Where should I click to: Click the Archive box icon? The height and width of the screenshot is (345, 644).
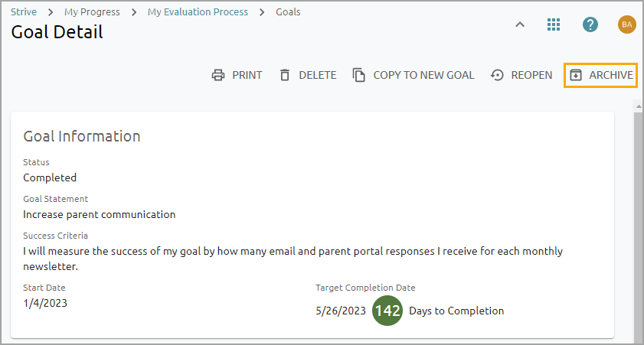coord(576,75)
